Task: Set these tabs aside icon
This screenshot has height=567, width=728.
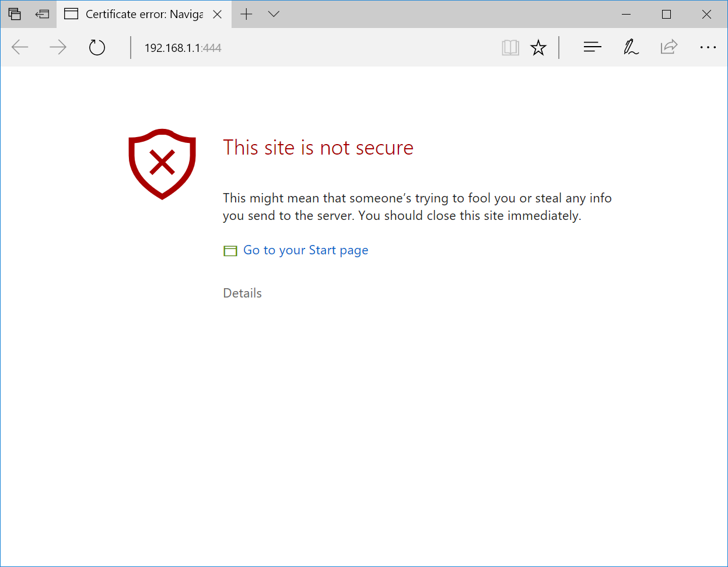Action: (42, 14)
